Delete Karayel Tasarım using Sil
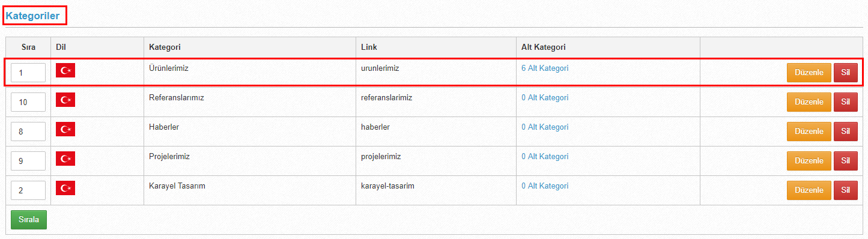Image resolution: width=868 pixels, height=239 pixels. click(846, 190)
